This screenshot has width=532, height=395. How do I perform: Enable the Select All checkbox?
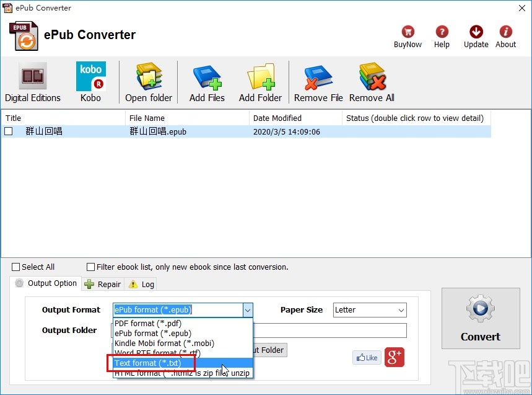(x=15, y=267)
